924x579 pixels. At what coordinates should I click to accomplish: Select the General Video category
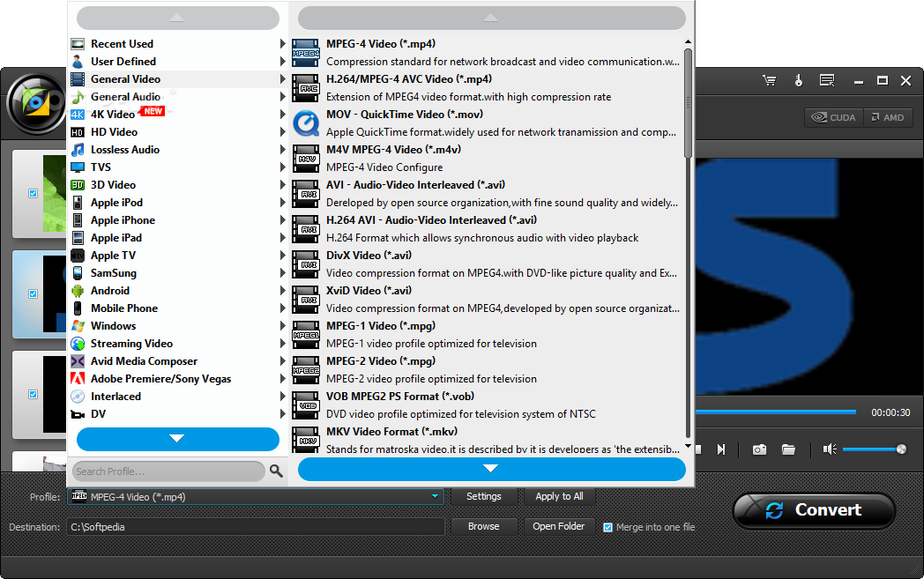177,79
